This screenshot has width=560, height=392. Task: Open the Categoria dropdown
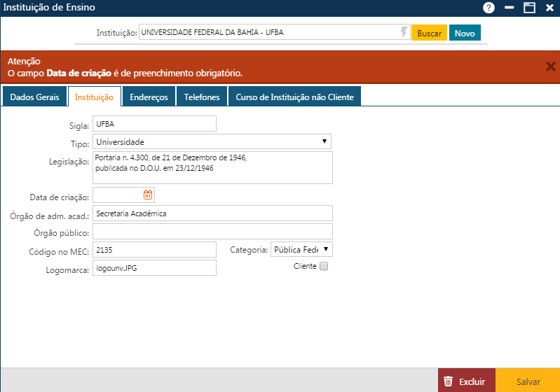tap(301, 249)
